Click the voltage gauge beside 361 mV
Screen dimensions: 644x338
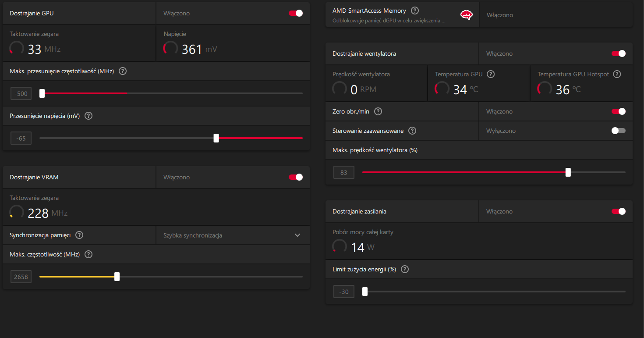(170, 48)
